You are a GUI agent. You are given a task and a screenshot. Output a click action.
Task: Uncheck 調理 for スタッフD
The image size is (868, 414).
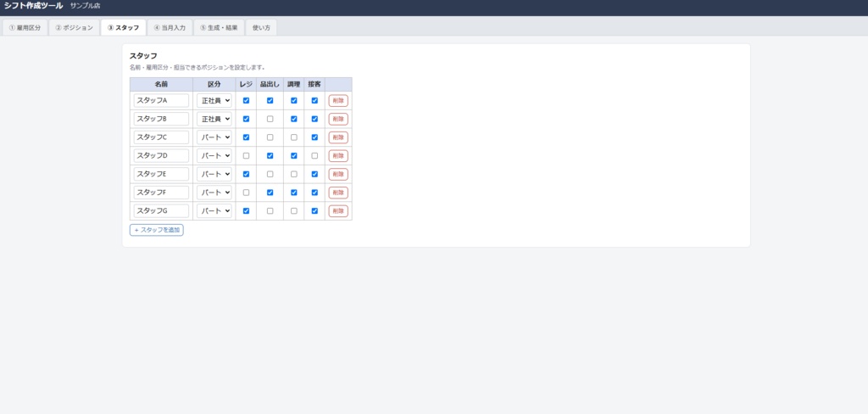(x=294, y=156)
